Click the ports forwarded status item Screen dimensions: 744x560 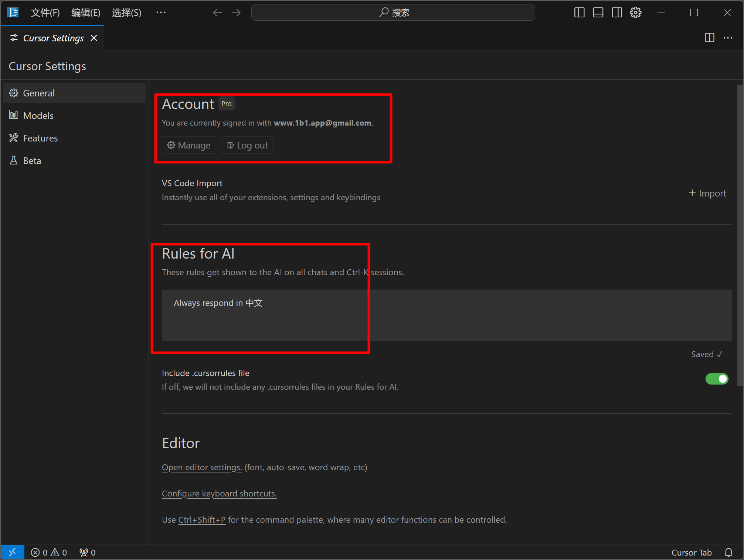(x=88, y=552)
